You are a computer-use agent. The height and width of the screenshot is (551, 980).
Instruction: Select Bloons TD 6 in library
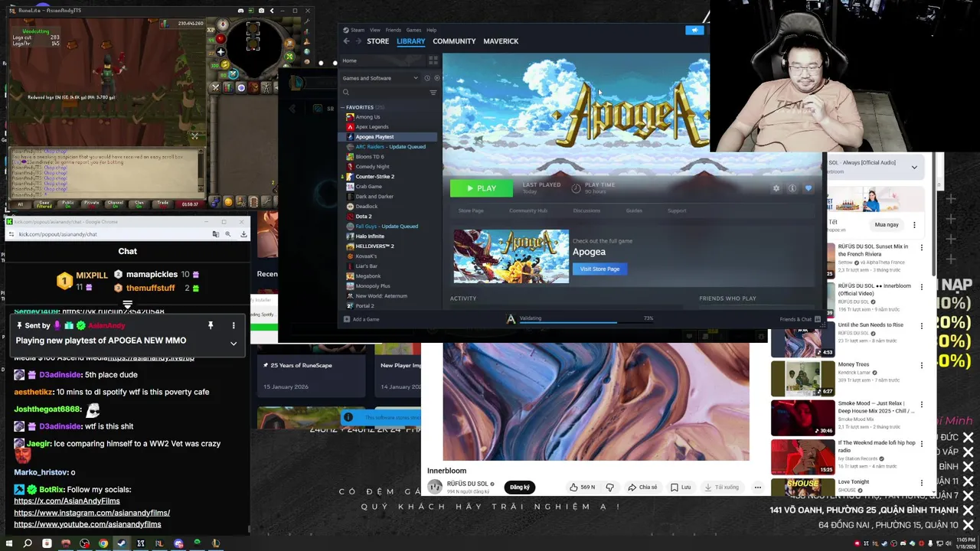[370, 157]
